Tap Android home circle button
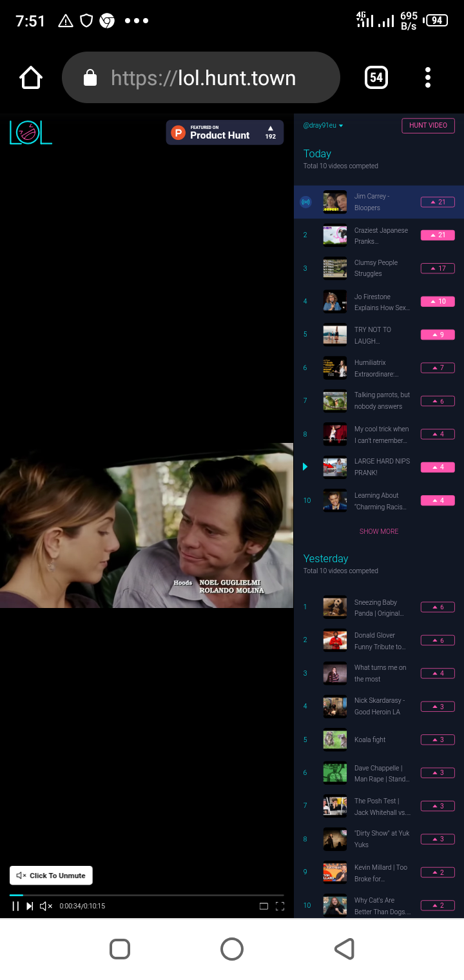The height and width of the screenshot is (980, 464). [x=232, y=949]
